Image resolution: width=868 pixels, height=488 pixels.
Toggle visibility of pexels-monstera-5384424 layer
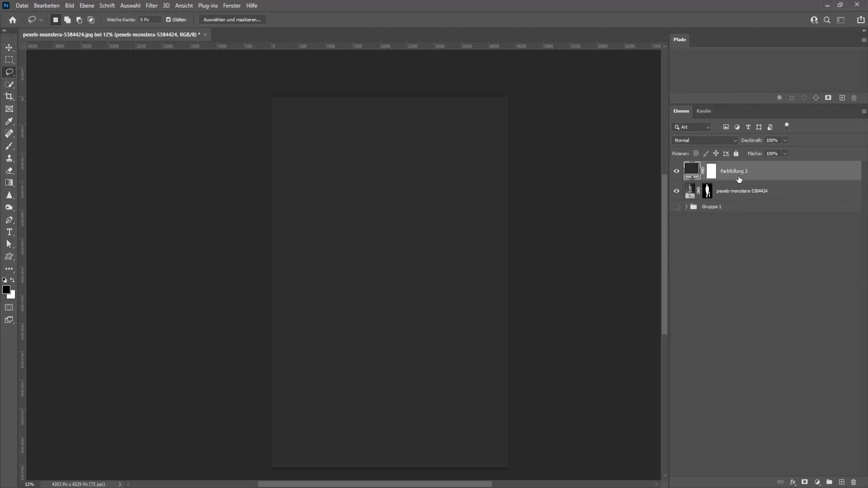tap(676, 191)
